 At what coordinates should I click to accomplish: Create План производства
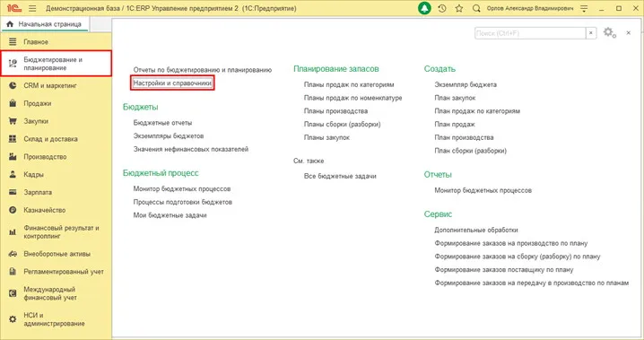pos(464,137)
